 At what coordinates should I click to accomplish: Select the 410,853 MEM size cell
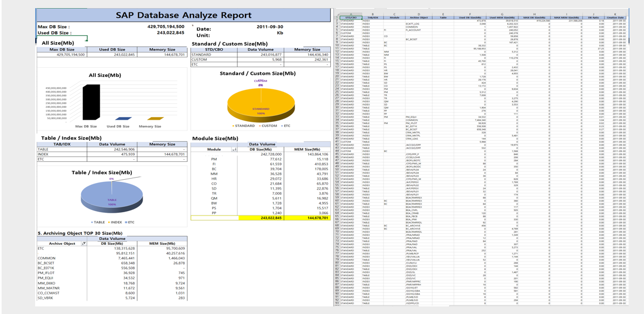coord(307,163)
